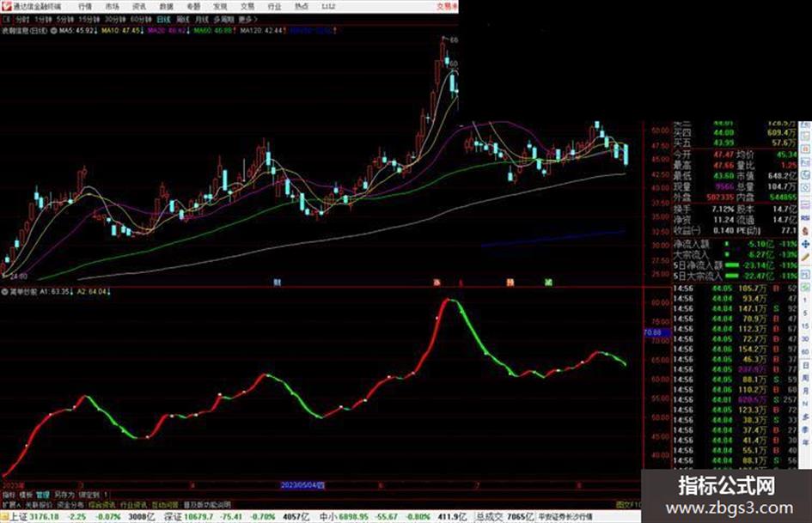Image resolution: width=812 pixels, height=523 pixels.
Task: Click the sub-indicator circle icon beside A1
Action: 5,291
